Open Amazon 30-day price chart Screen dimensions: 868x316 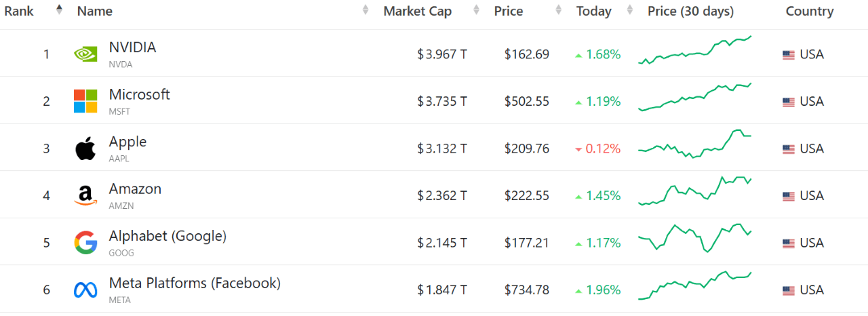point(694,192)
